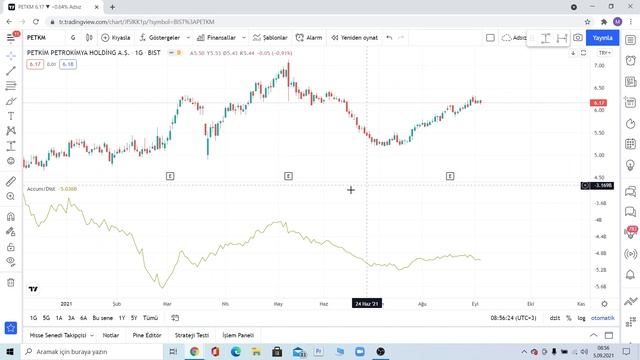Set the 1G date range
Screen dimensions: 640x360
point(33,318)
